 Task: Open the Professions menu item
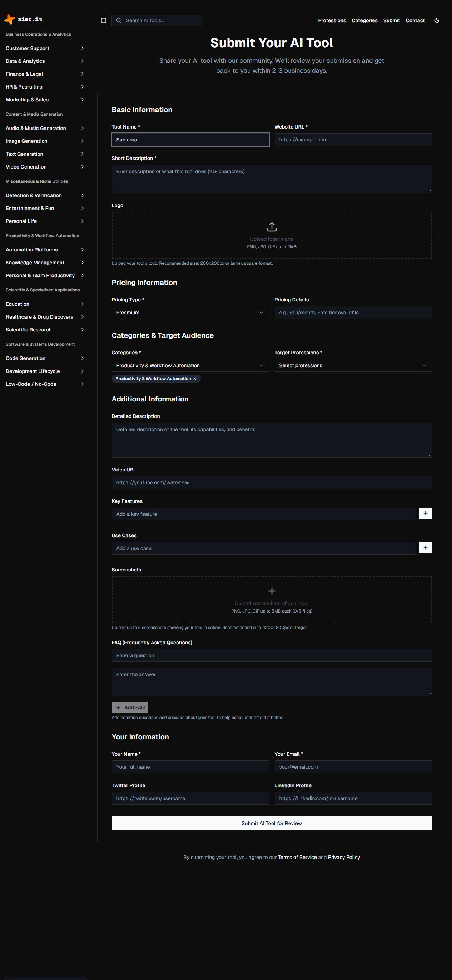[x=332, y=21]
